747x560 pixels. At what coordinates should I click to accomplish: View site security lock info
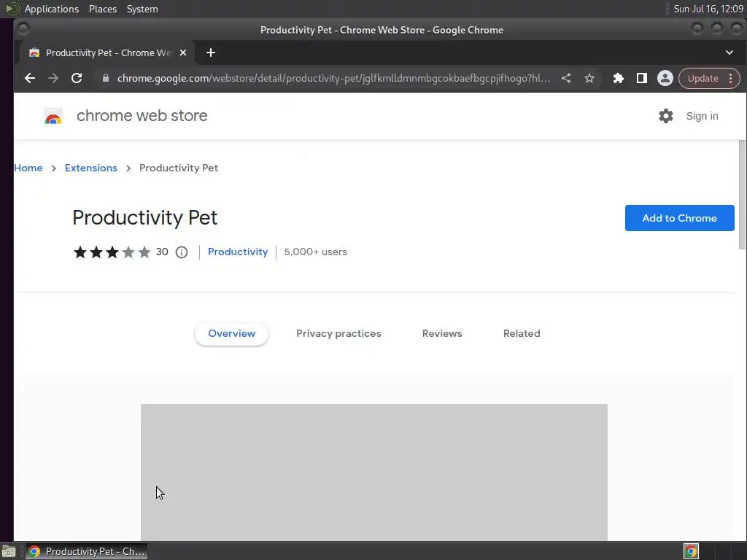pyautogui.click(x=106, y=78)
